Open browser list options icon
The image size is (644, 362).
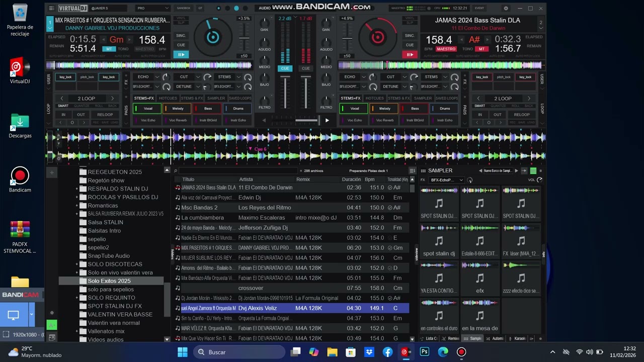coord(412,171)
